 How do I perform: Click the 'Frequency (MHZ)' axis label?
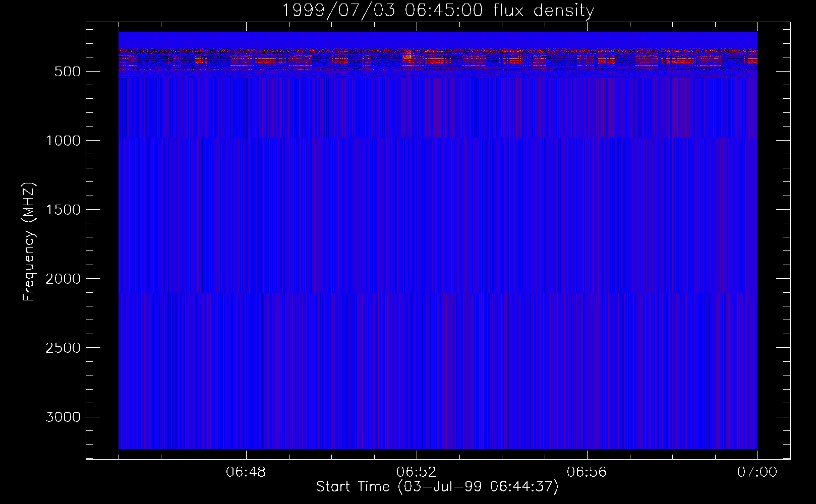(x=29, y=242)
